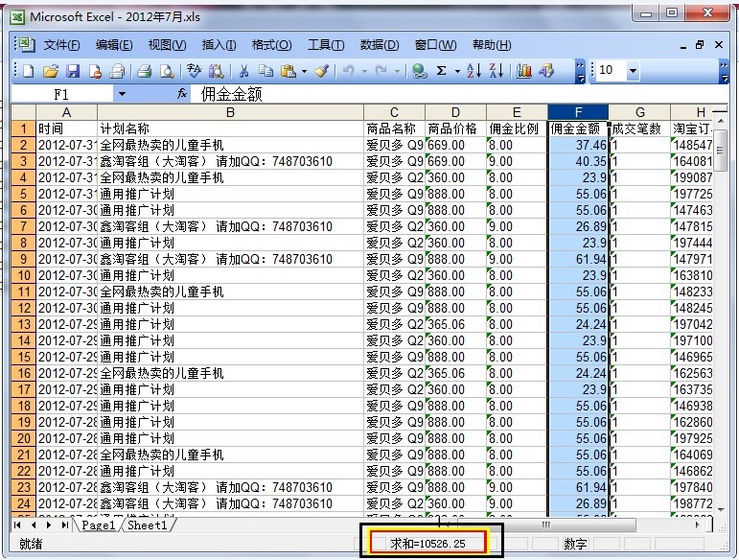Create a new blank workbook

point(29,71)
